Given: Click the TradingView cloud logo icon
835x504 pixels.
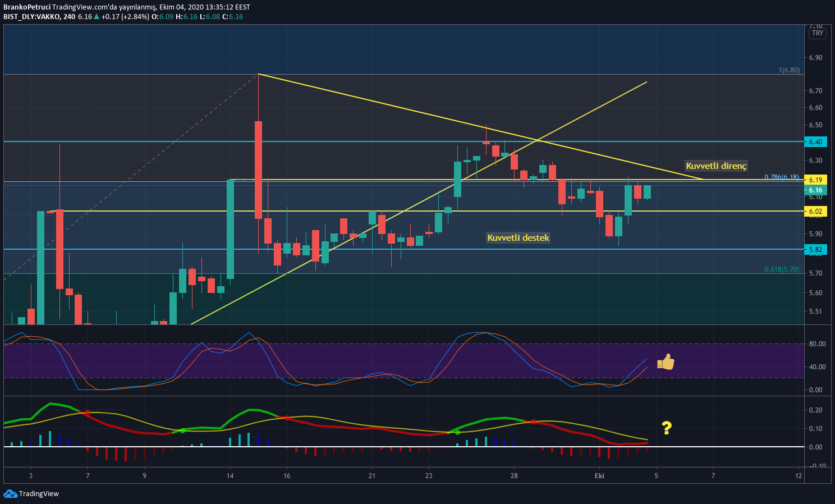Looking at the screenshot, I should coord(10,493).
